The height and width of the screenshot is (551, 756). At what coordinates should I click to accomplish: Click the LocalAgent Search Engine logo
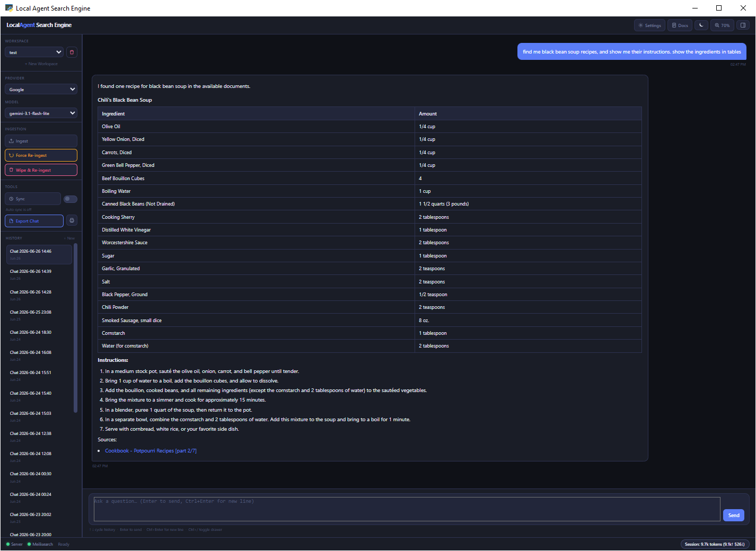(39, 25)
